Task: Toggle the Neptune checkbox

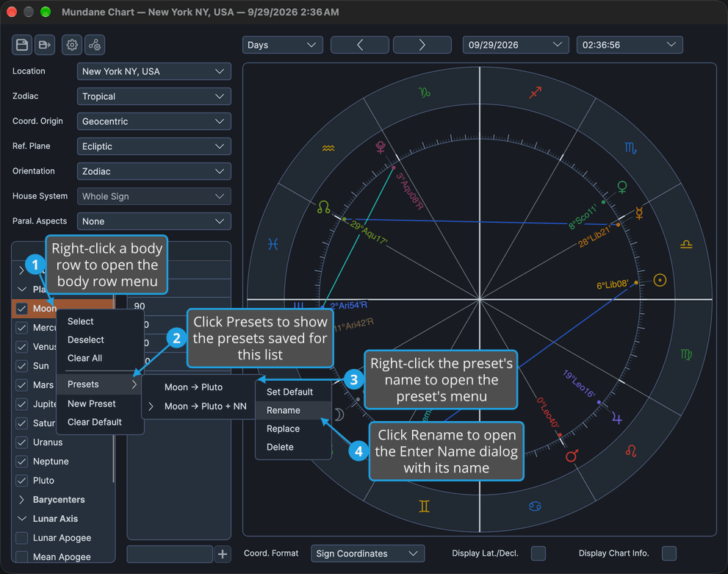Action: (22, 462)
